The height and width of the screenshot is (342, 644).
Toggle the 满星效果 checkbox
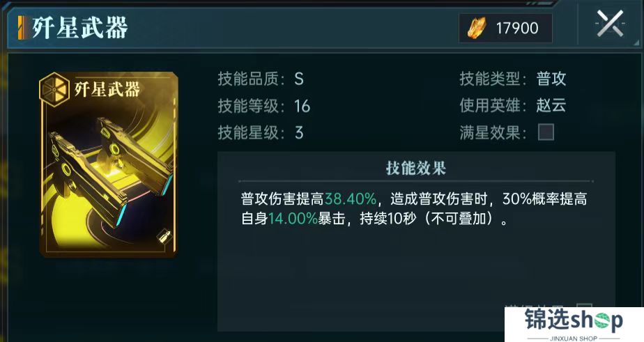tap(546, 132)
